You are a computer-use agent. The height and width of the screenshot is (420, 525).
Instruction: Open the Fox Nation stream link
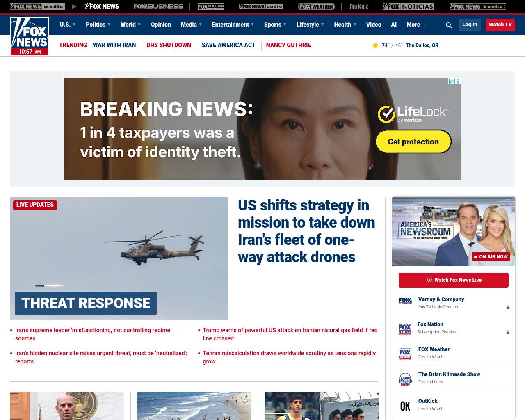point(430,324)
